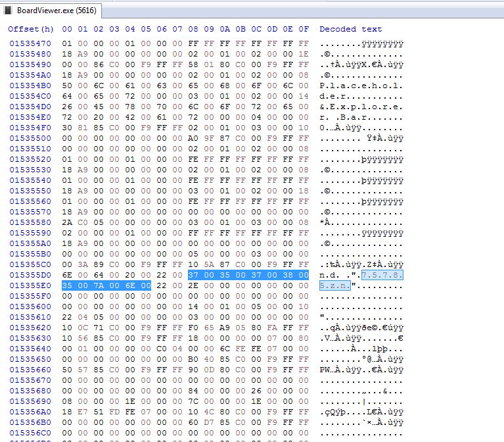Click highlighted byte 37 in row 015355D0 column 08

click(193, 276)
